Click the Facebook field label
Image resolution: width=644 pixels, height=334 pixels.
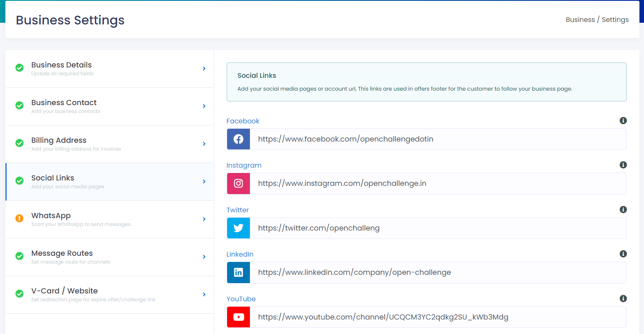243,121
